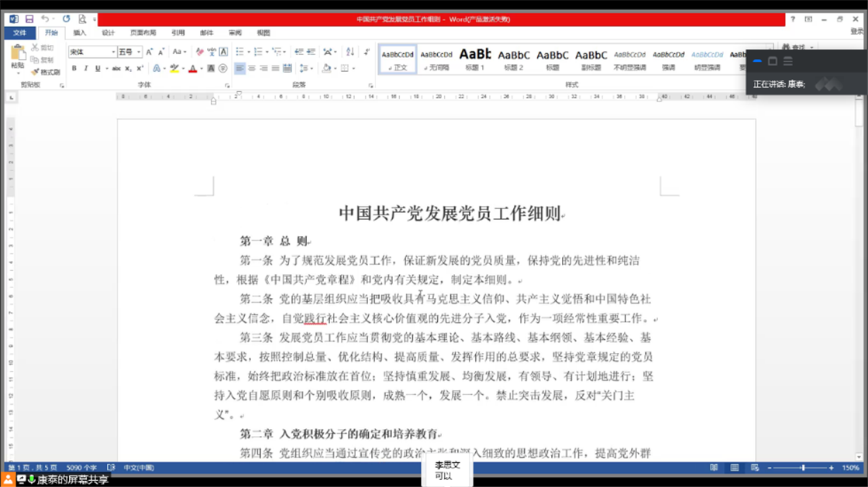Click 登录 to sign in
868x487 pixels.
coord(857,32)
